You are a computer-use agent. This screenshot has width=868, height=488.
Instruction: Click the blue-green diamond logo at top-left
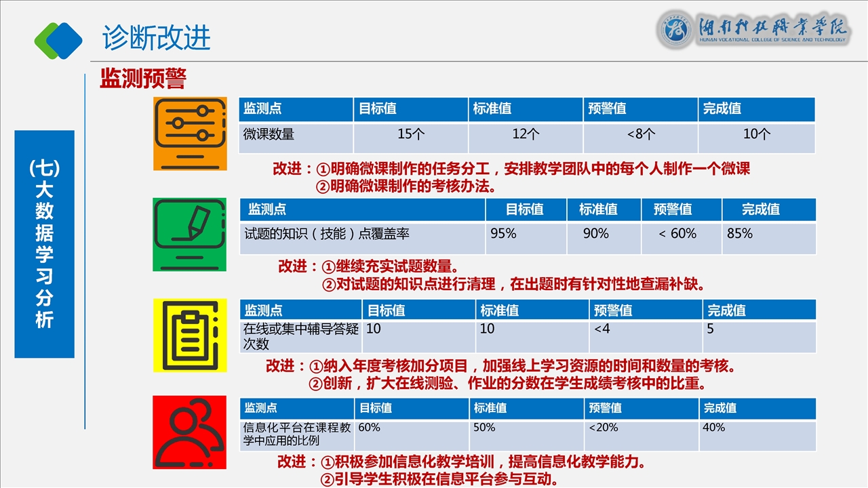pos(58,41)
